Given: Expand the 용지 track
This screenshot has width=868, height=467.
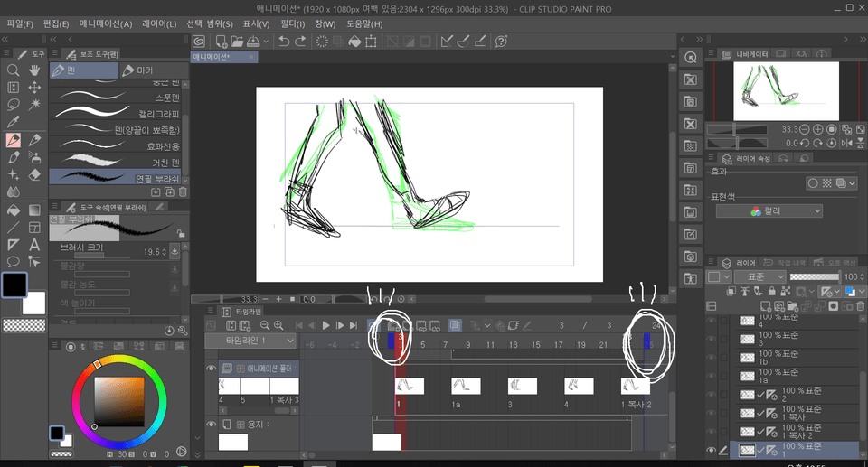Looking at the screenshot, I should pyautogui.click(x=241, y=425).
